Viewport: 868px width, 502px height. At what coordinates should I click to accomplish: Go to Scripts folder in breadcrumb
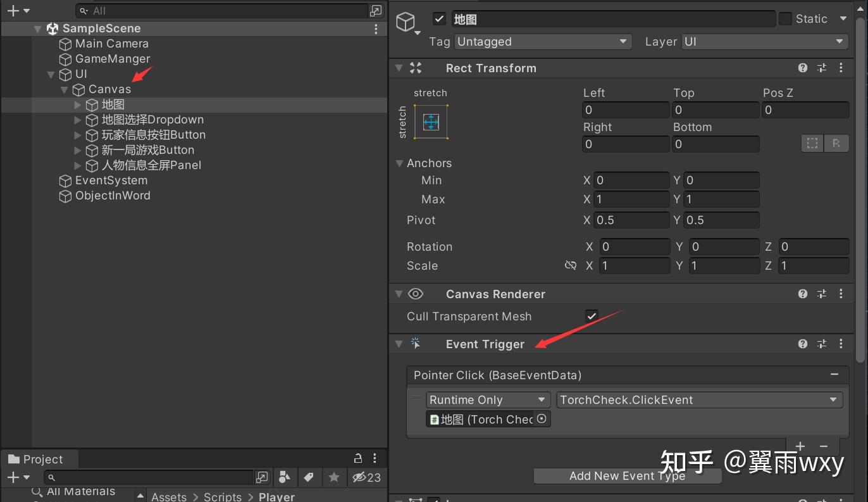(223, 497)
